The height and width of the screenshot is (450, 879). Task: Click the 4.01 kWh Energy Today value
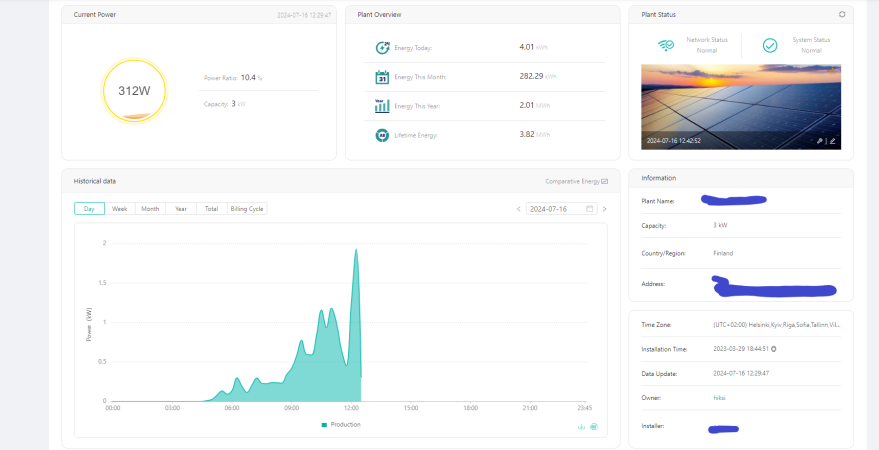pyautogui.click(x=533, y=48)
